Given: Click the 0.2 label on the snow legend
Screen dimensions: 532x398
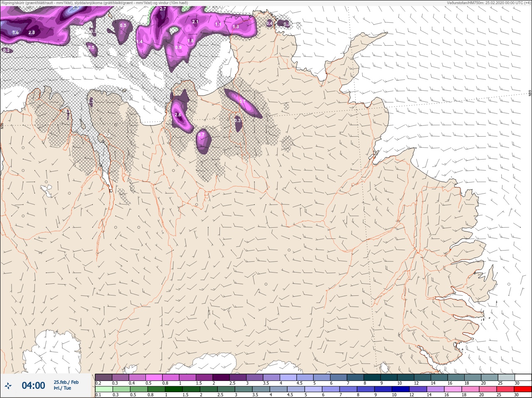Looking at the screenshot, I should (98, 383).
